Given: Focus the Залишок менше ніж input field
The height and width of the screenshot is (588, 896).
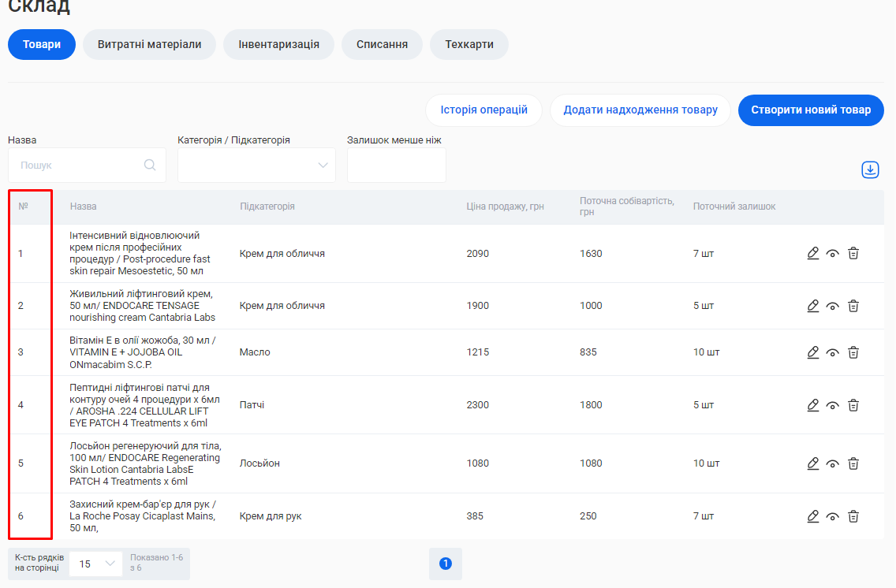Looking at the screenshot, I should pos(396,166).
